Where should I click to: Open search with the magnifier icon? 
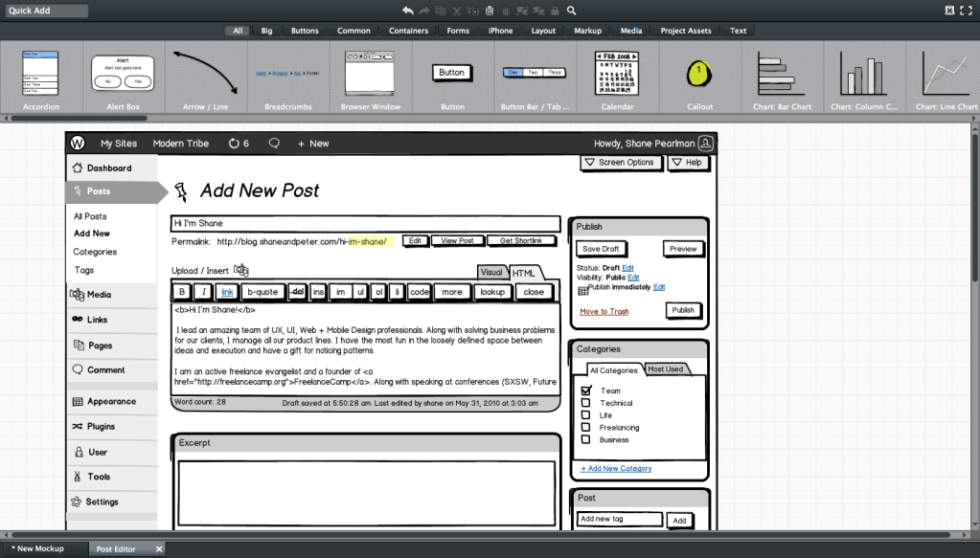pyautogui.click(x=571, y=10)
